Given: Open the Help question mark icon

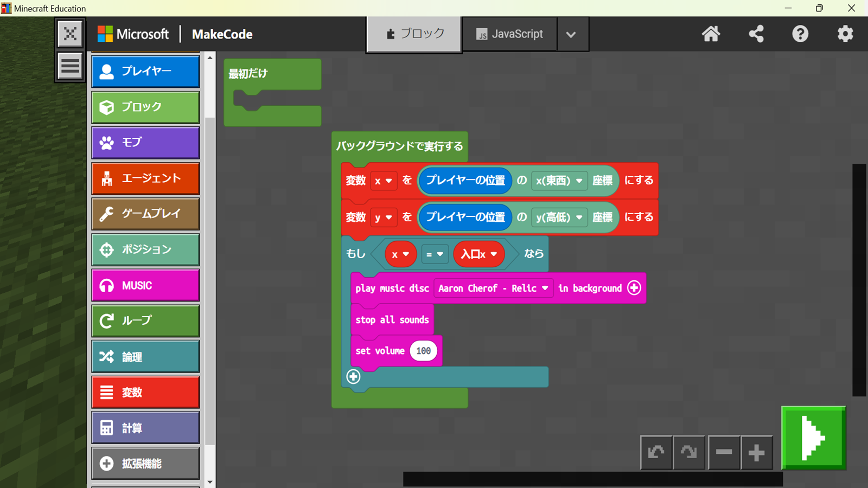Looking at the screenshot, I should click(x=800, y=34).
